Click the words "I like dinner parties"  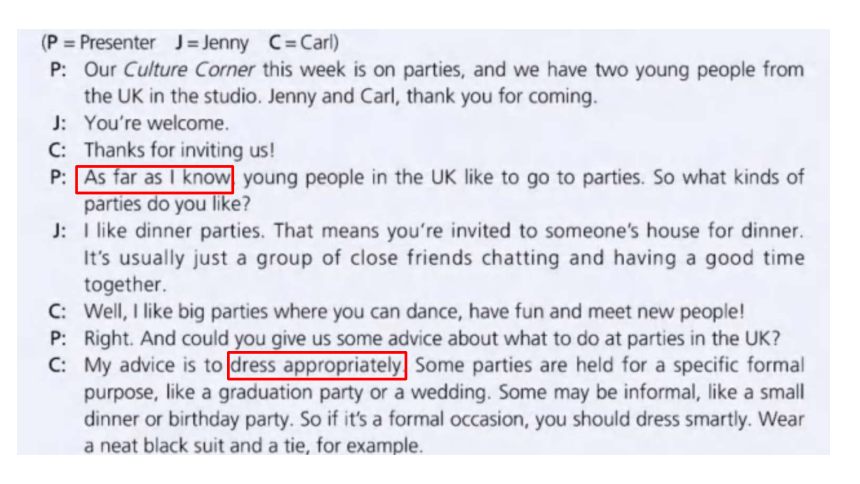[x=173, y=230]
